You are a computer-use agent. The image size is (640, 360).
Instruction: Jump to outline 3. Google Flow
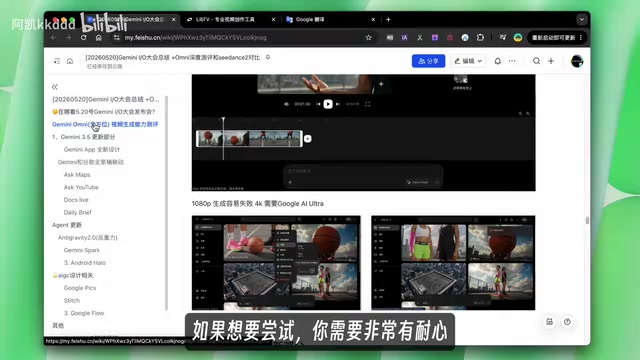[84, 313]
